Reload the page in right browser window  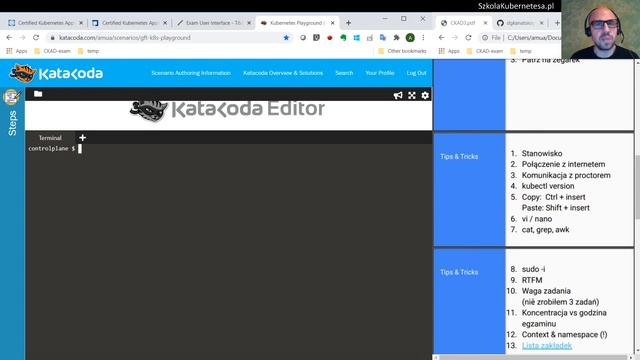[468, 38]
